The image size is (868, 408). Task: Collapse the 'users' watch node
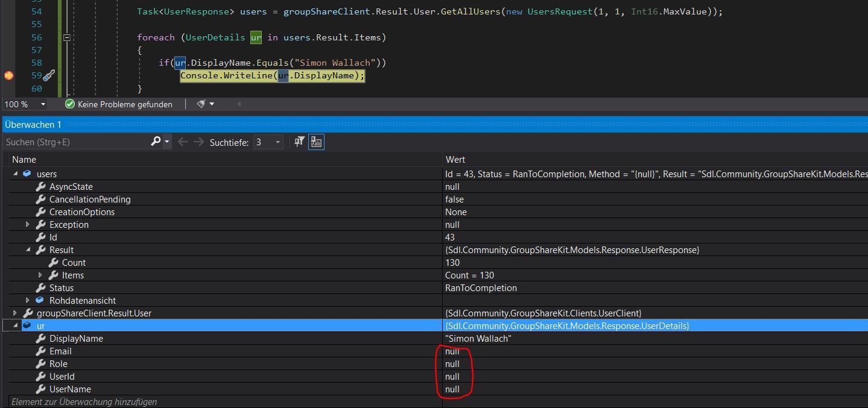click(x=15, y=174)
